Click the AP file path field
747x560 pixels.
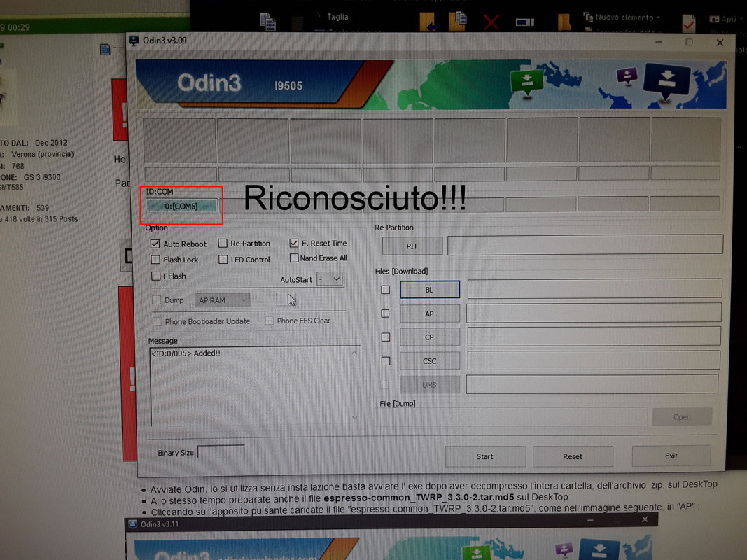click(x=594, y=313)
